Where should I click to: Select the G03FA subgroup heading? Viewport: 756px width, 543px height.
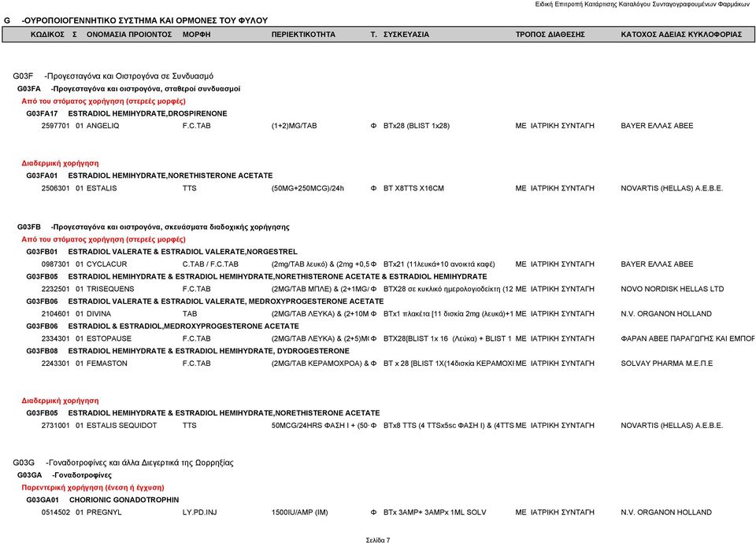(x=128, y=89)
